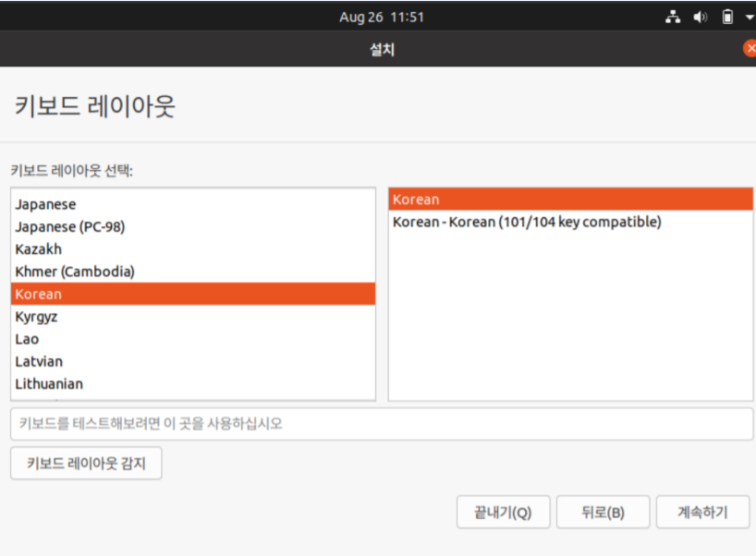Close the installer window with orange X
Screen dimensions: 756x556
pos(750,48)
